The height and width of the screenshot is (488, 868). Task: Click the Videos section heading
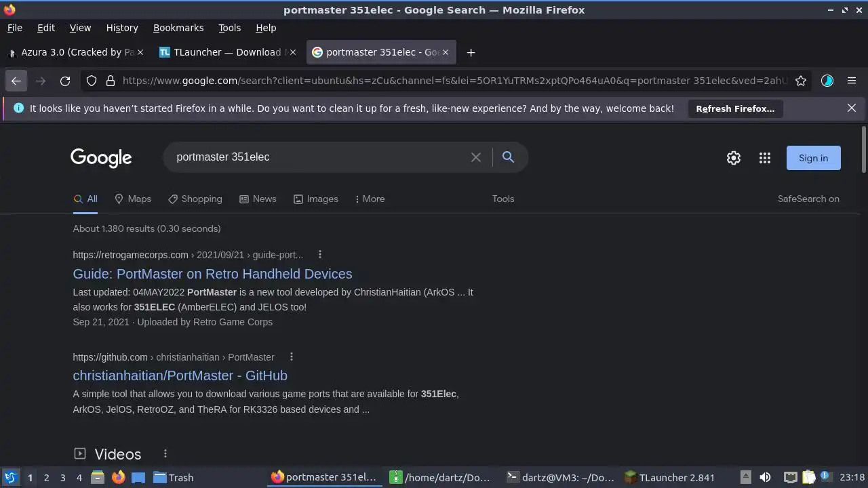coord(118,454)
